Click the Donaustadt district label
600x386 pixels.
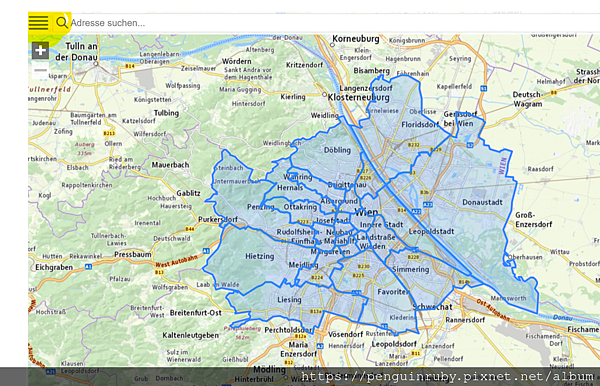coord(482,202)
